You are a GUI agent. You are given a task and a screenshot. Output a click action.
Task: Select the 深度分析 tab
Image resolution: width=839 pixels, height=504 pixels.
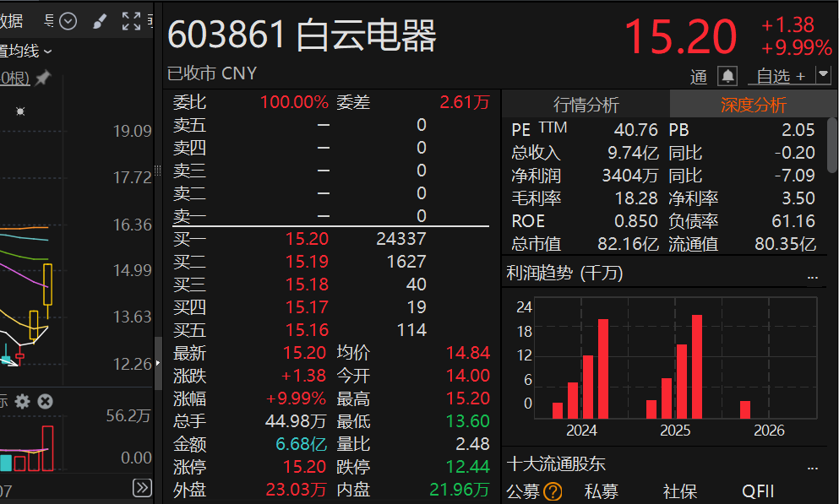pyautogui.click(x=753, y=104)
